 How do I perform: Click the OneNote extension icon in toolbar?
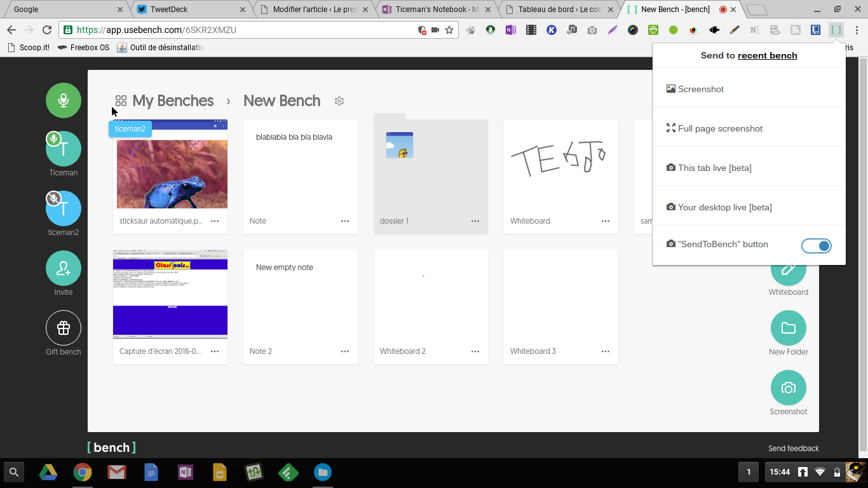click(x=511, y=30)
